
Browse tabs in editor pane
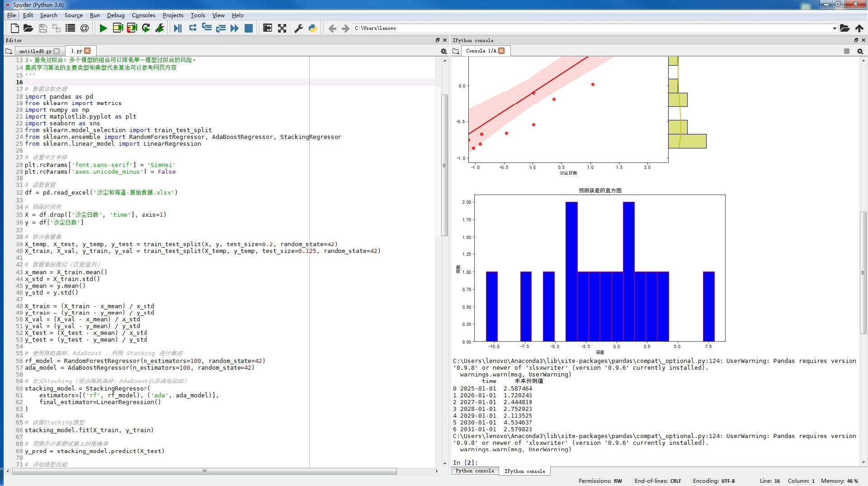9,51
